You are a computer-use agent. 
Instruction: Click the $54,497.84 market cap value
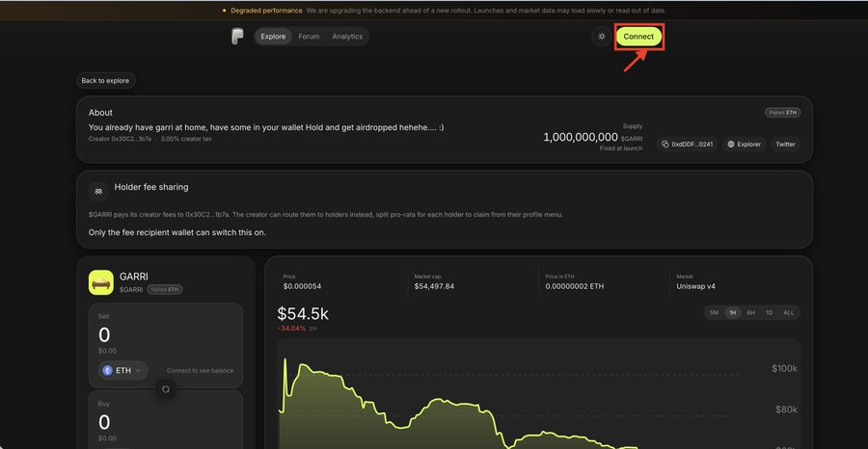click(434, 286)
